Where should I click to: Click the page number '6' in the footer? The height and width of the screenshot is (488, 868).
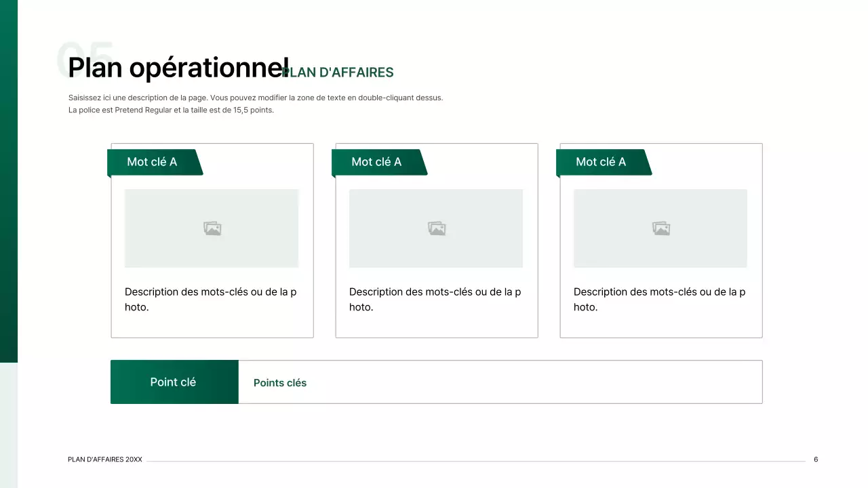pos(816,459)
